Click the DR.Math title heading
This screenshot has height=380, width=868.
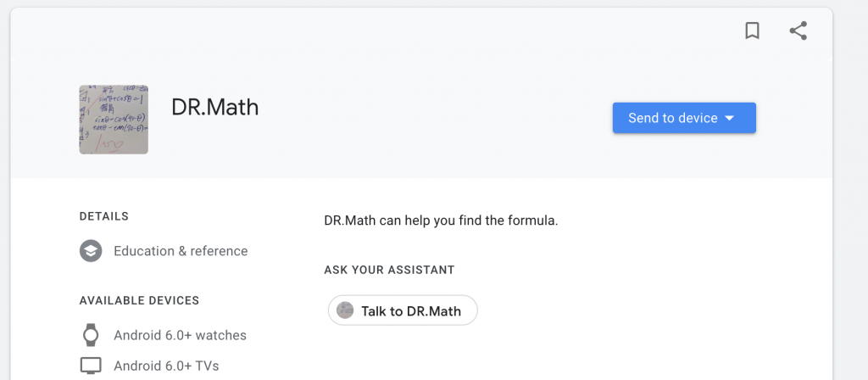pos(214,108)
